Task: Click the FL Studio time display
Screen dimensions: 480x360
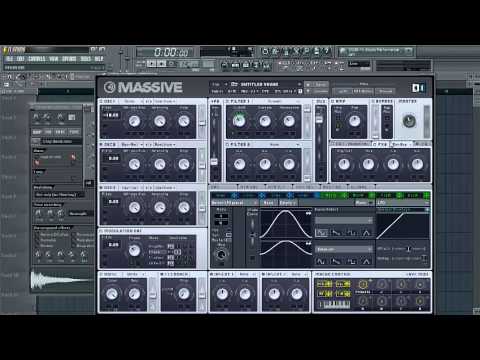Action: (x=170, y=52)
